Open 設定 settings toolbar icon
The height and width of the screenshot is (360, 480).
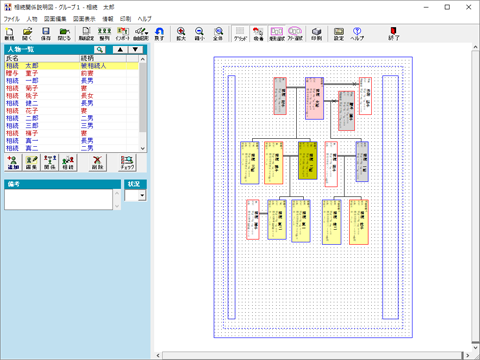tap(339, 34)
